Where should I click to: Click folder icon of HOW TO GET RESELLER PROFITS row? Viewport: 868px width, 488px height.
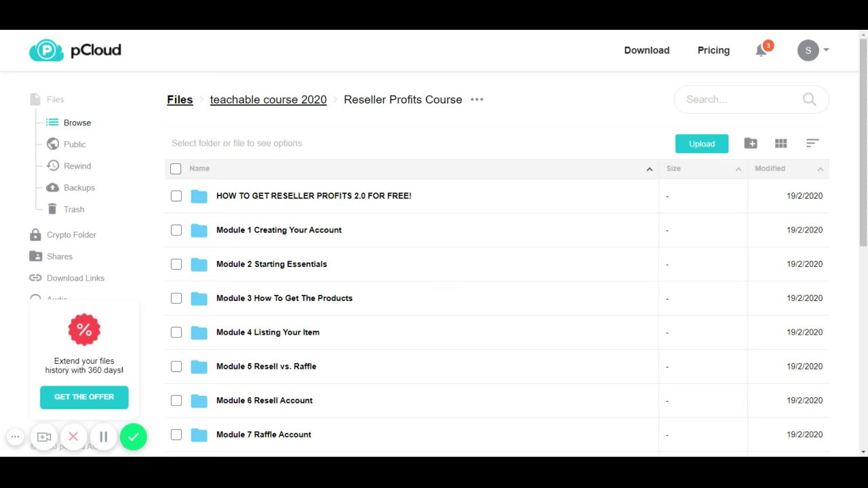coord(199,197)
